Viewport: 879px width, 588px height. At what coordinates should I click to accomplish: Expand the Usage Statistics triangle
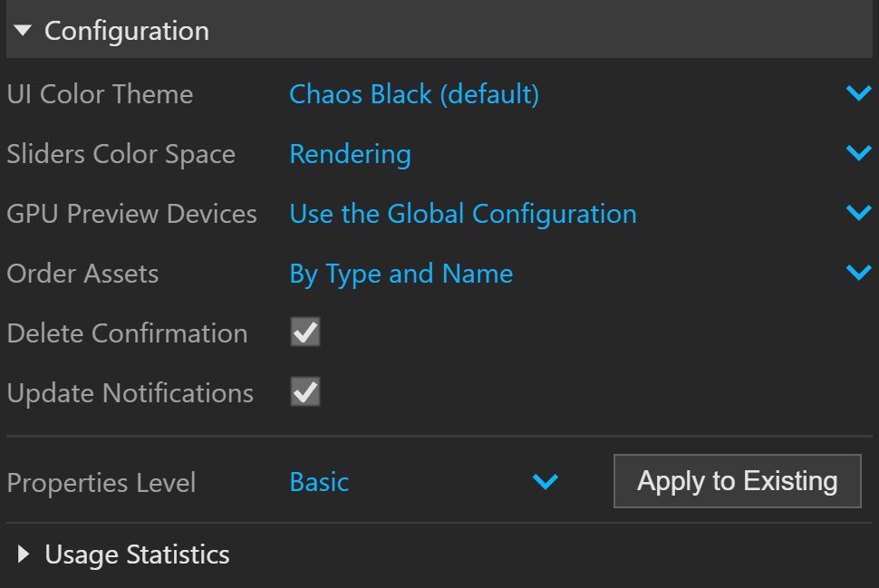tap(24, 554)
